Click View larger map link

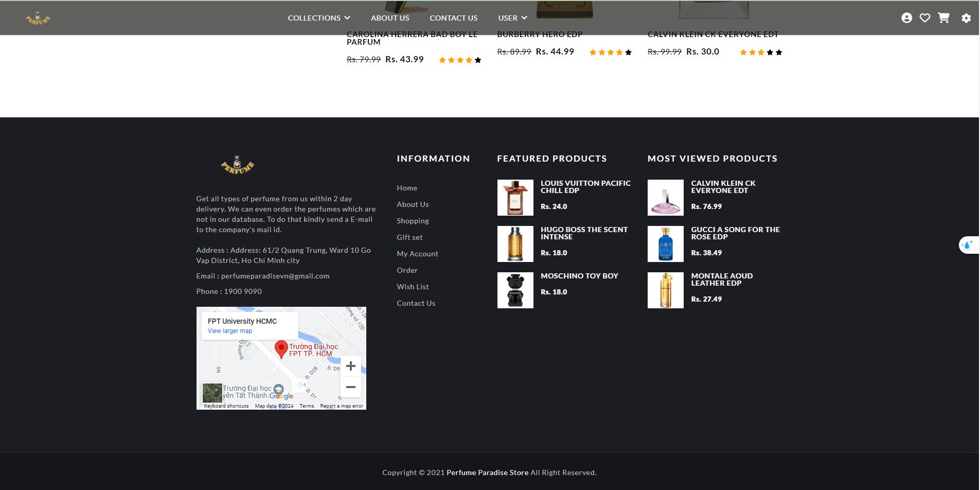pyautogui.click(x=230, y=331)
